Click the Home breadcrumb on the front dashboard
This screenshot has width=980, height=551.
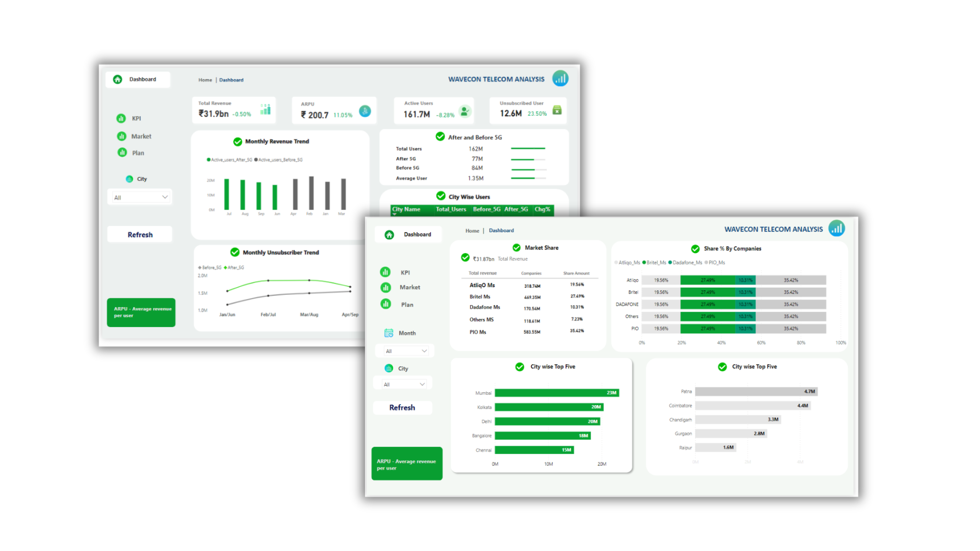click(472, 231)
